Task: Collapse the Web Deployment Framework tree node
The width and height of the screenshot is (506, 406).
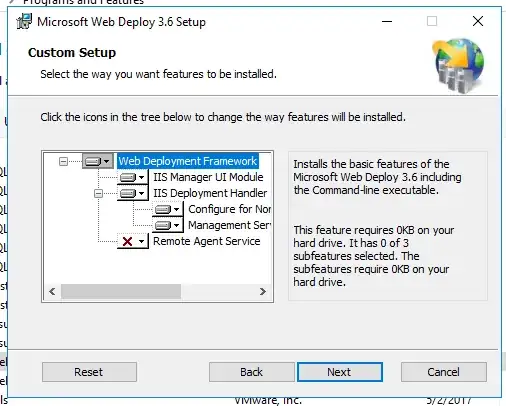Action: coord(63,162)
